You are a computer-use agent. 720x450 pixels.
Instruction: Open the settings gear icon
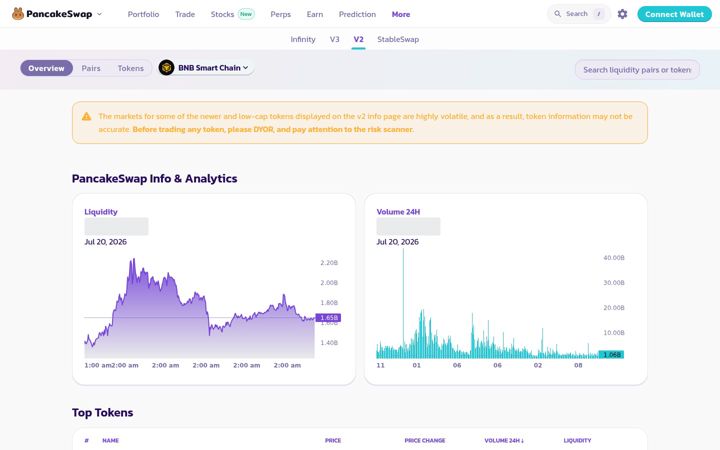coord(622,14)
